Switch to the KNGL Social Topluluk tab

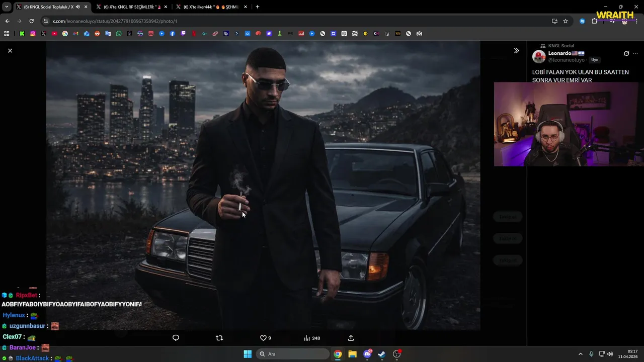48,7
